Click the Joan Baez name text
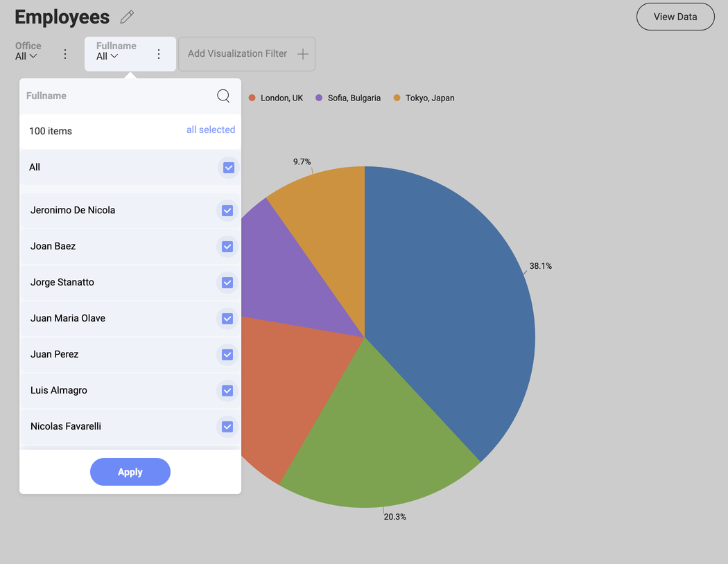Image resolution: width=728 pixels, height=564 pixels. tap(53, 246)
